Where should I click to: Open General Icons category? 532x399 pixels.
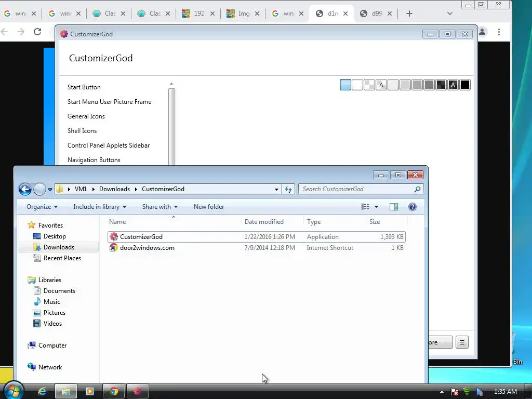click(x=86, y=116)
